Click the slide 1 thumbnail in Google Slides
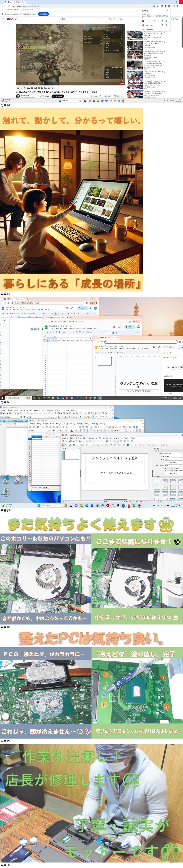183x868 pixels. coord(104,361)
